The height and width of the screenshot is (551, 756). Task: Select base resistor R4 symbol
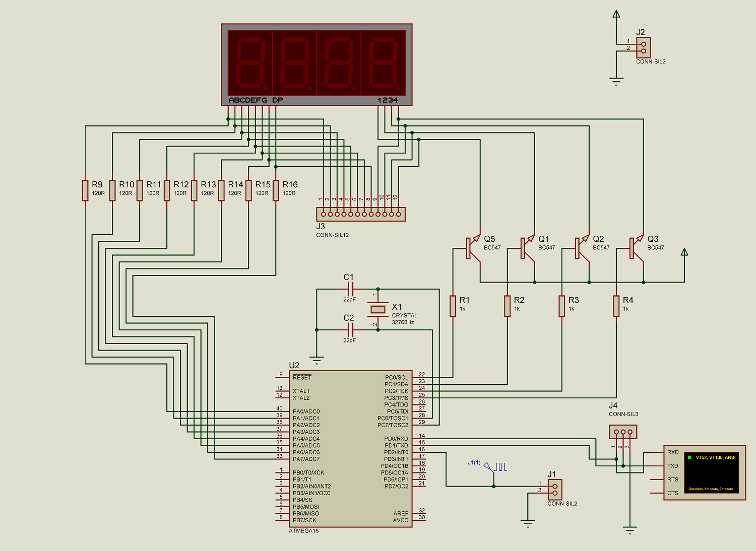tap(616, 306)
